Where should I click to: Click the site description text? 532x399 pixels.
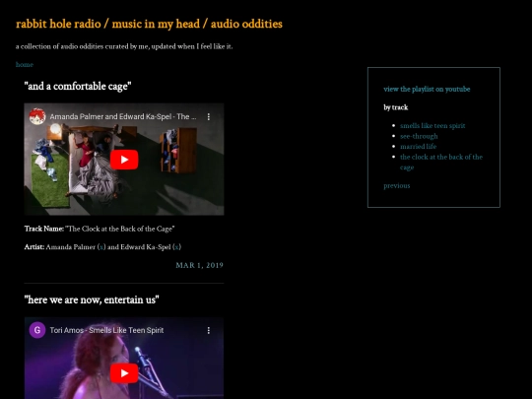pos(124,46)
